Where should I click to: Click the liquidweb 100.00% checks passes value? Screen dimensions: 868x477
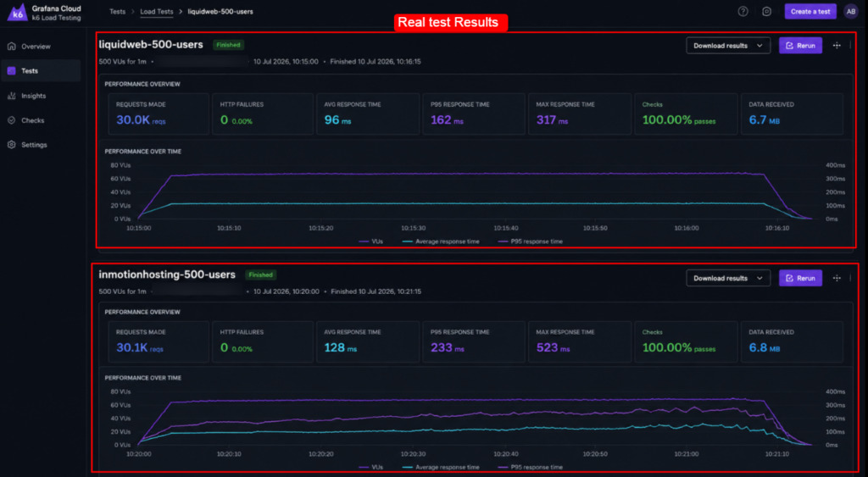(679, 120)
